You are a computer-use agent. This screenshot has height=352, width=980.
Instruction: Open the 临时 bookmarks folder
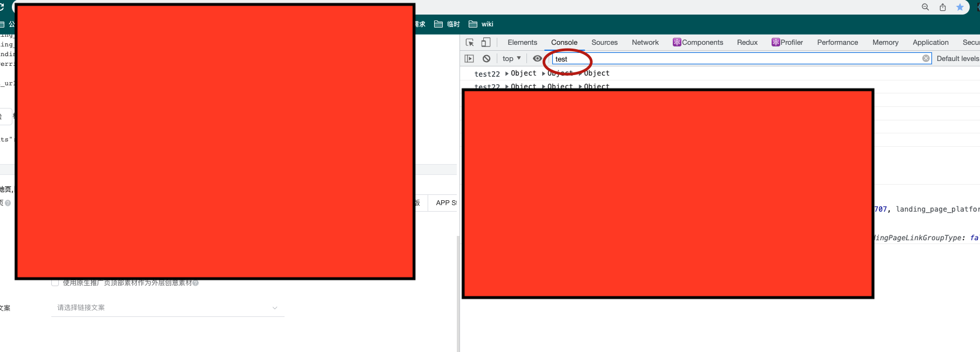447,24
